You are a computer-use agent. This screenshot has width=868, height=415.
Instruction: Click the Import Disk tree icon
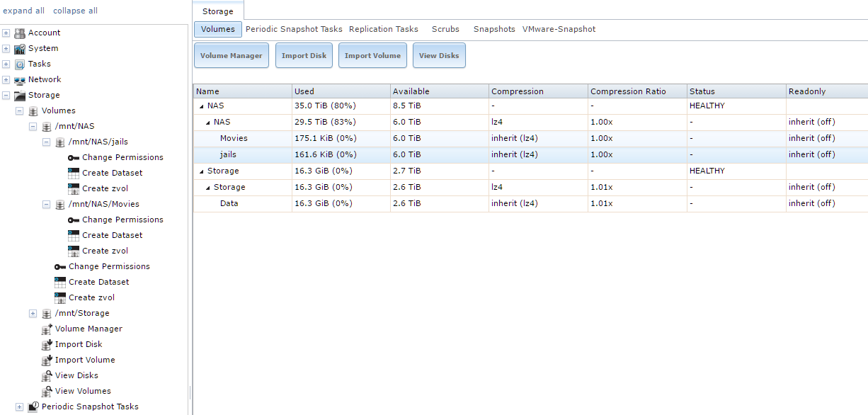47,344
